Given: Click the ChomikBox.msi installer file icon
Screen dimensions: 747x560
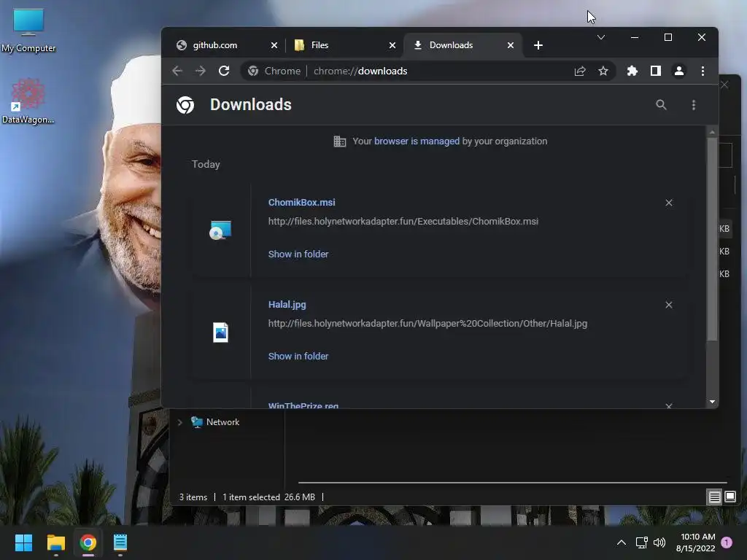Looking at the screenshot, I should 220,230.
